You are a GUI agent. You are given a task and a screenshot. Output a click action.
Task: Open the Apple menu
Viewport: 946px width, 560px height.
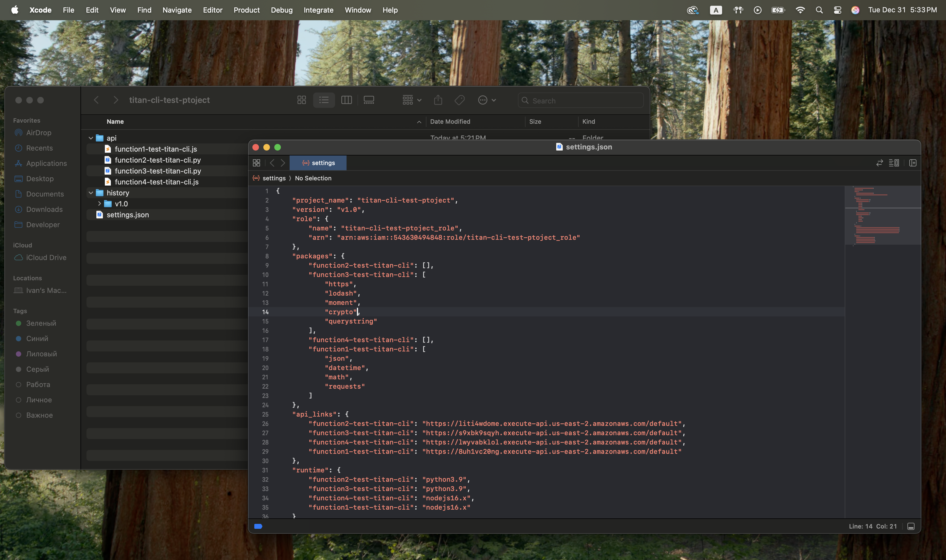pos(14,10)
